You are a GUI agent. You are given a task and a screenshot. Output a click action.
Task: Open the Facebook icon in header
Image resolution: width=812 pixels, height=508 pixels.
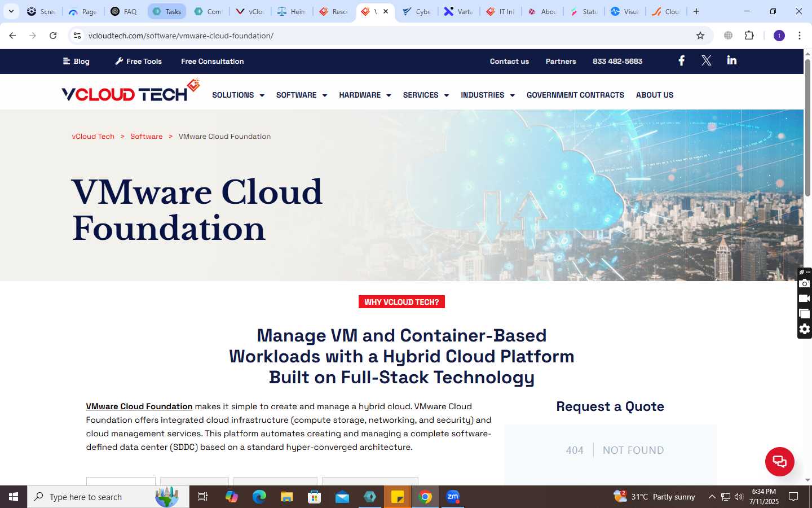point(681,61)
